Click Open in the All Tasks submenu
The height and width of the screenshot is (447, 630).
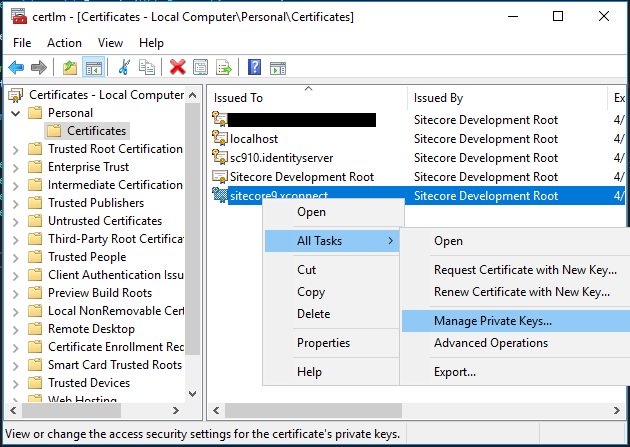pos(516,241)
